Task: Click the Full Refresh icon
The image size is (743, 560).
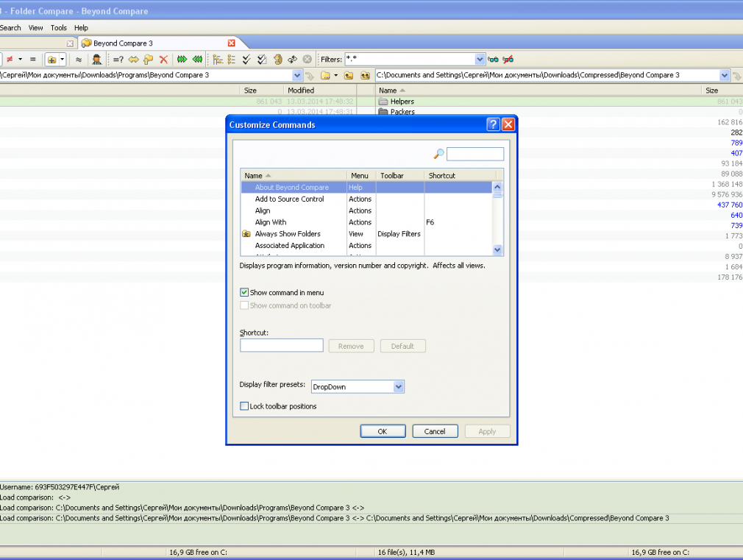Action: pyautogui.click(x=292, y=60)
